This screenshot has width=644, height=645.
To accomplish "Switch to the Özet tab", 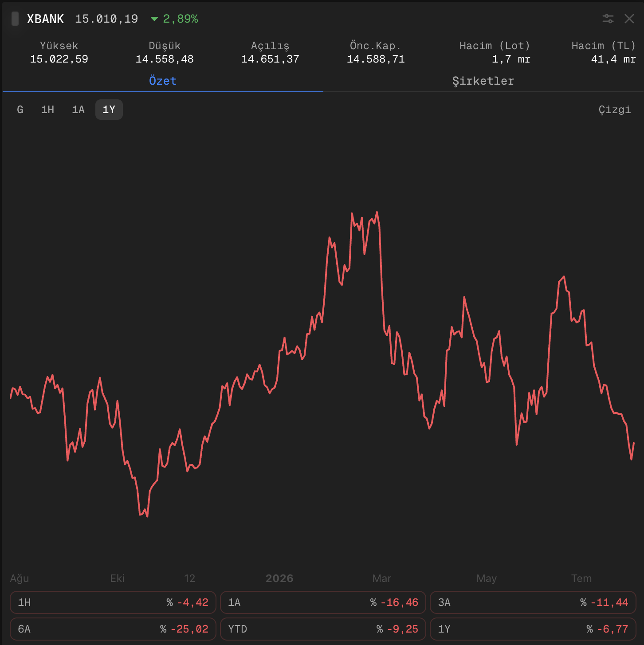I will (x=163, y=81).
